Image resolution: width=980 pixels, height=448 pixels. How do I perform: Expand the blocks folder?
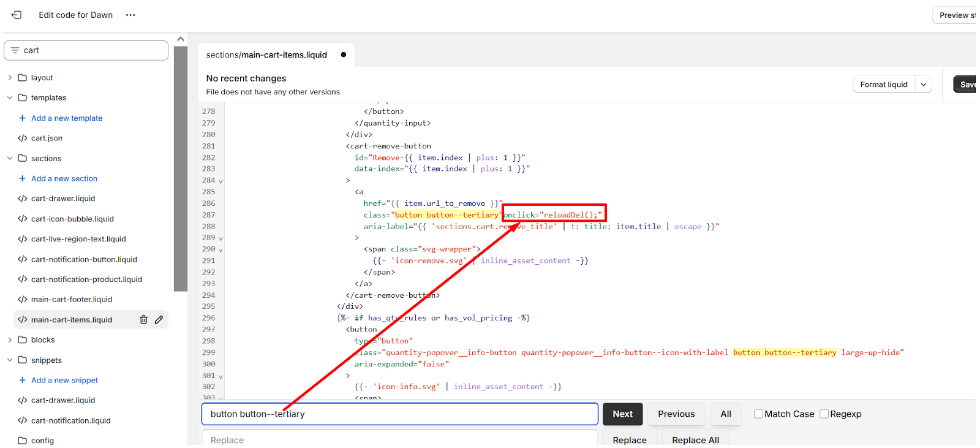click(10, 340)
